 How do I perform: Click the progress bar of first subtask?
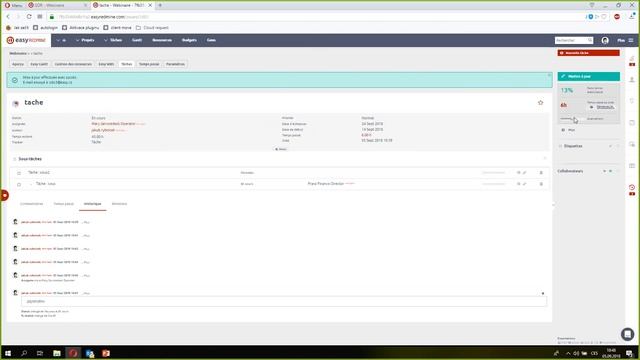click(493, 173)
